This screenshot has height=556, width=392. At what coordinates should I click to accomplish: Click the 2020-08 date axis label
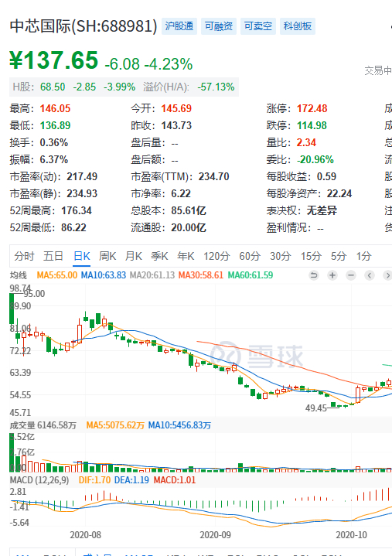[x=85, y=534]
